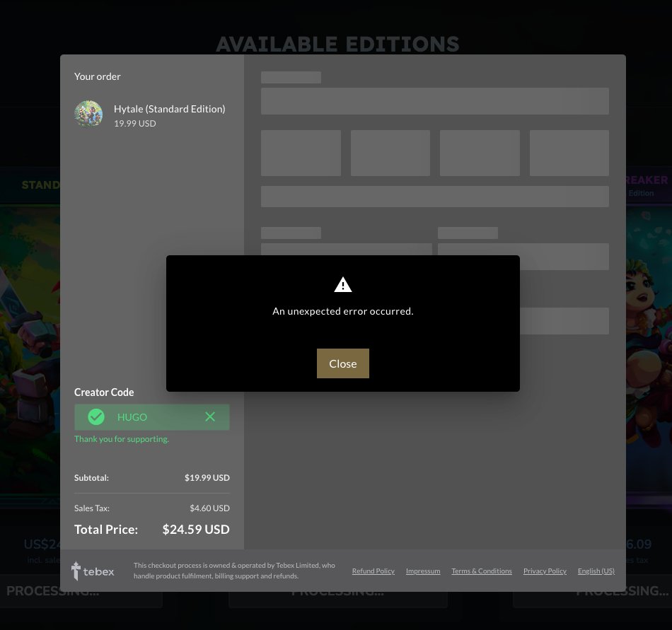Click the "Creator Code" label

(104, 392)
